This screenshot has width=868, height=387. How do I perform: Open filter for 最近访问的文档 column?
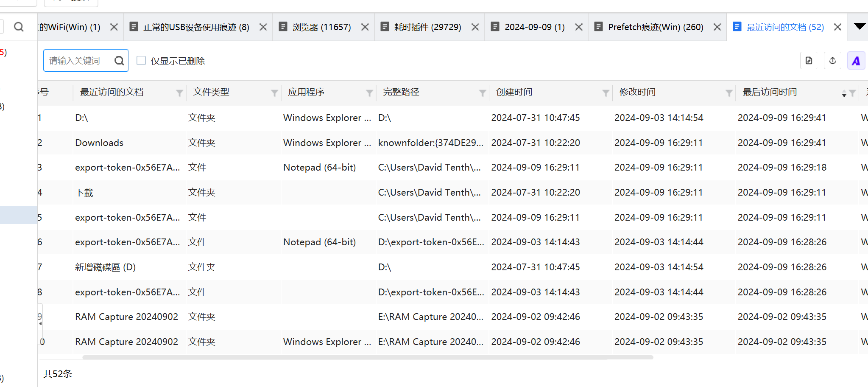(x=180, y=93)
